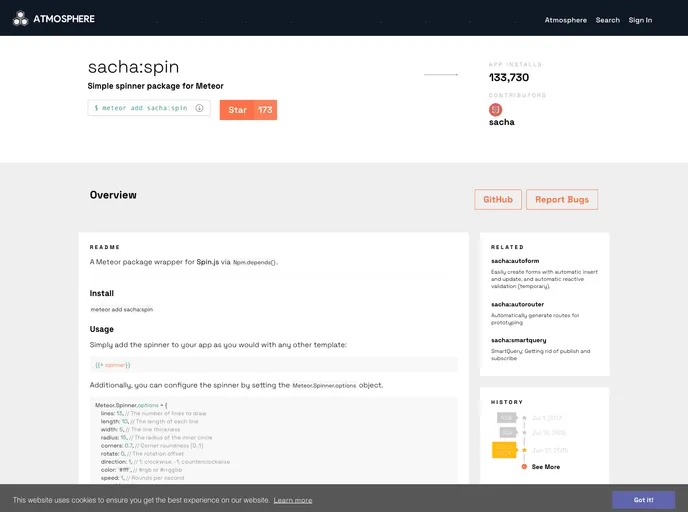Open the Search nav item
Screen dimensions: 688x512
607,20
